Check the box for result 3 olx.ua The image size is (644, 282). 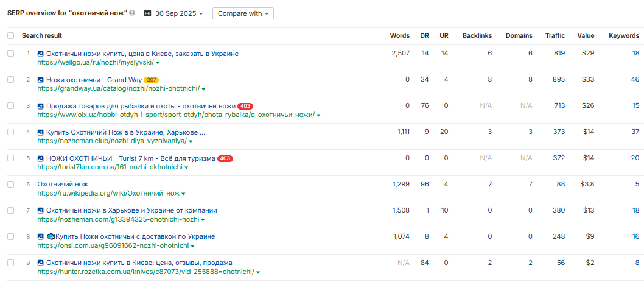11,106
